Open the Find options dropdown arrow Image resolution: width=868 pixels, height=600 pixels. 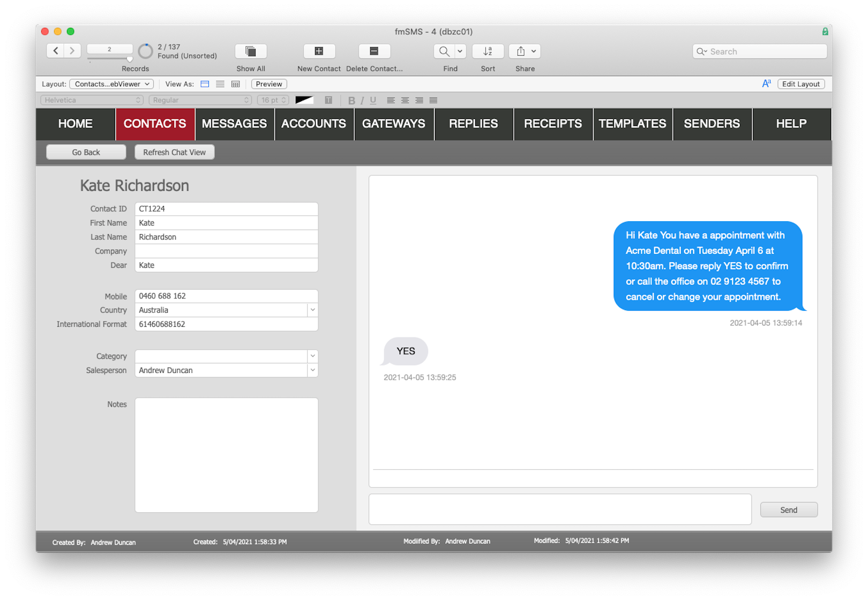coord(460,51)
